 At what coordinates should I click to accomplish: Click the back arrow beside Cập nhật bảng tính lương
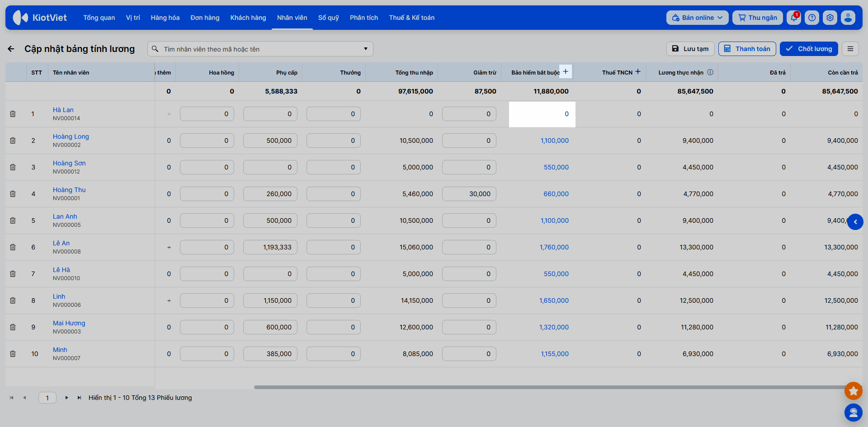(11, 49)
